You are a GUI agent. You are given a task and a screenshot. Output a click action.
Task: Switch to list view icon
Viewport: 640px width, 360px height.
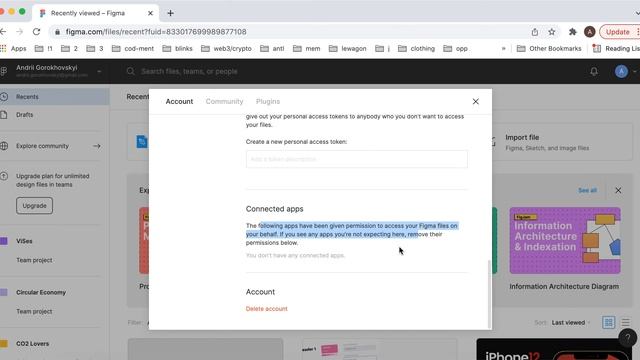pyautogui.click(x=625, y=322)
